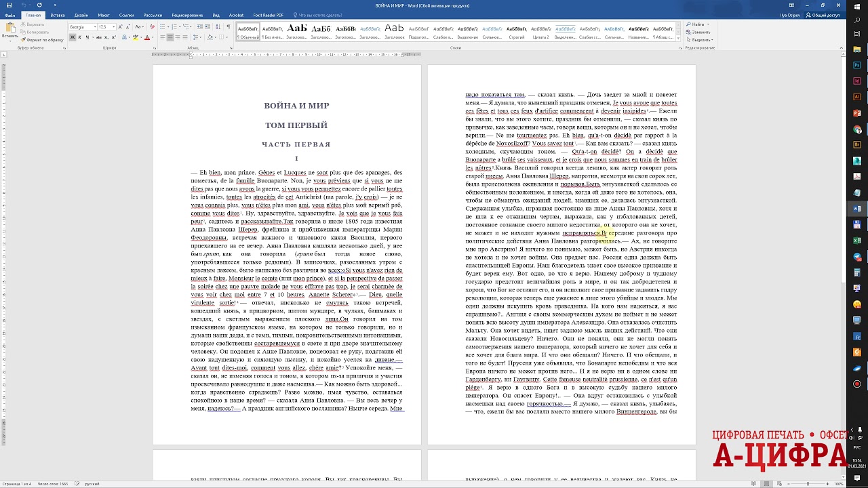Open the font size 17,5 dropdown
868x488 pixels.
[113, 27]
